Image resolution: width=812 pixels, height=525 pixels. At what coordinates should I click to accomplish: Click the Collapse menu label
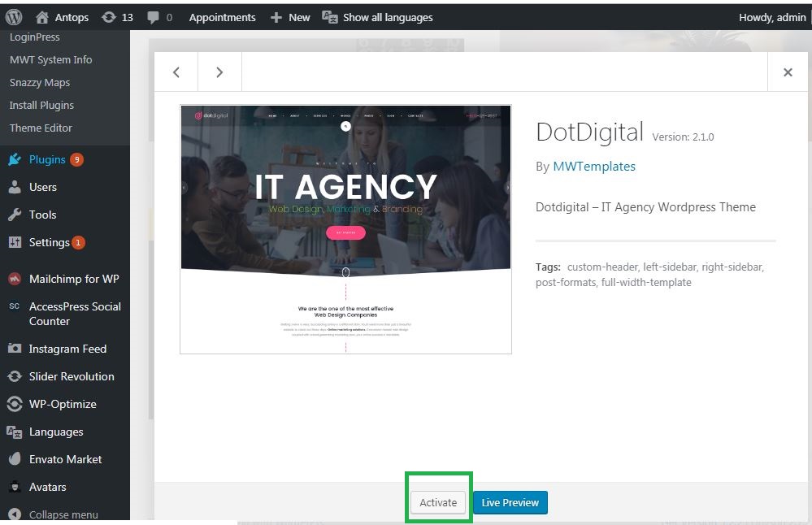(x=63, y=514)
